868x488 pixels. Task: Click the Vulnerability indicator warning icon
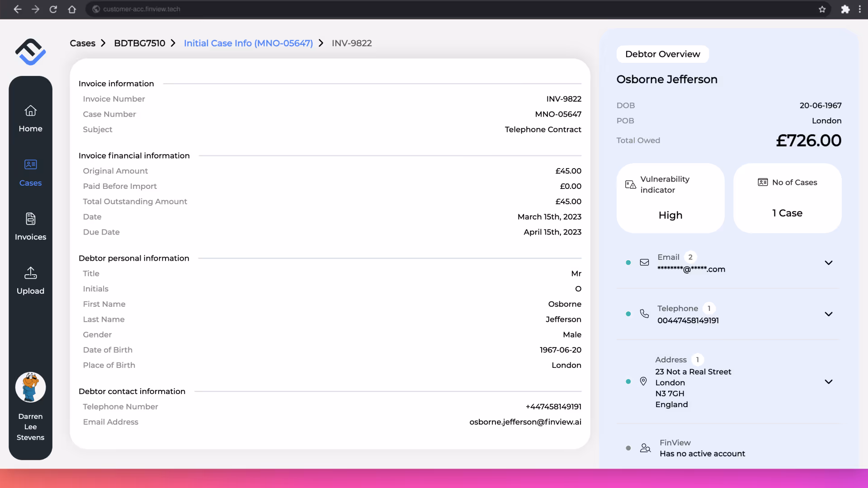[630, 184]
